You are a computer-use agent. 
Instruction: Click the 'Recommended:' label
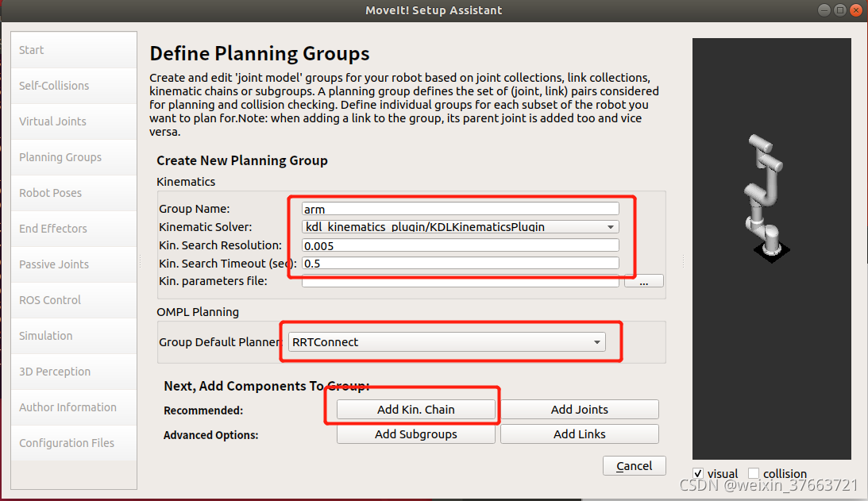(x=203, y=410)
